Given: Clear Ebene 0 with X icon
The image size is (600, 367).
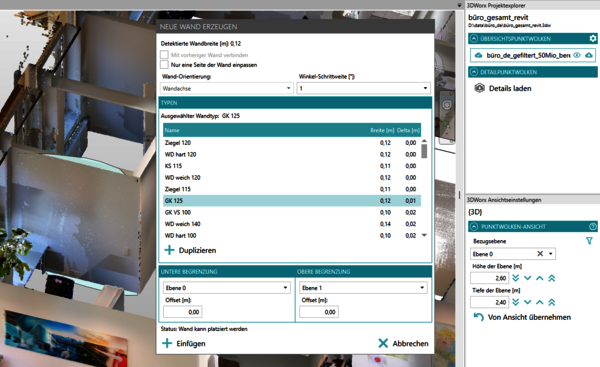Looking at the screenshot, I should tap(540, 254).
